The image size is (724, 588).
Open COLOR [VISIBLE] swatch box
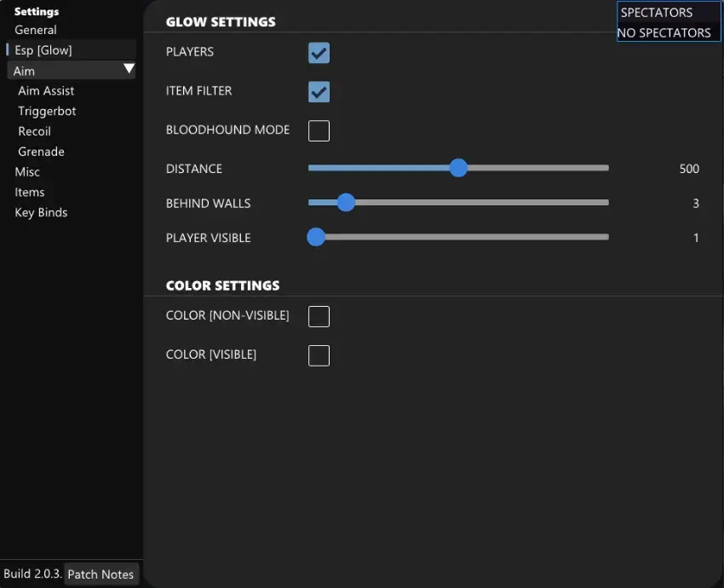[x=319, y=355]
